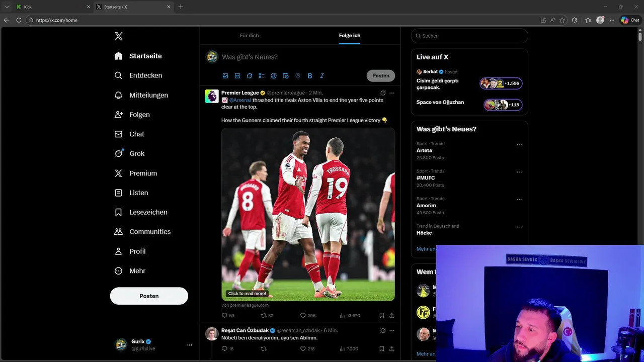Reload the page in browser
This screenshot has height=362, width=644.
[19, 20]
